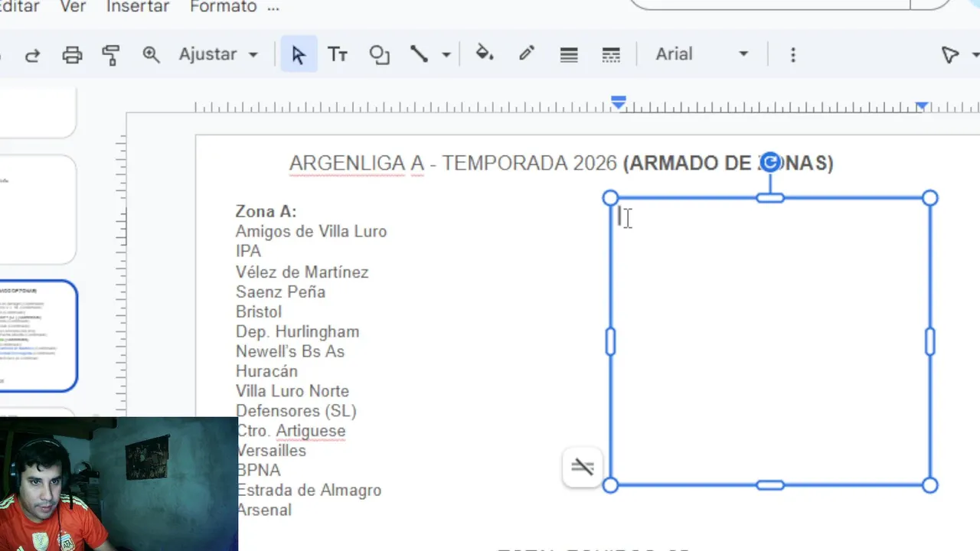Open the Insertar menu

(x=138, y=7)
